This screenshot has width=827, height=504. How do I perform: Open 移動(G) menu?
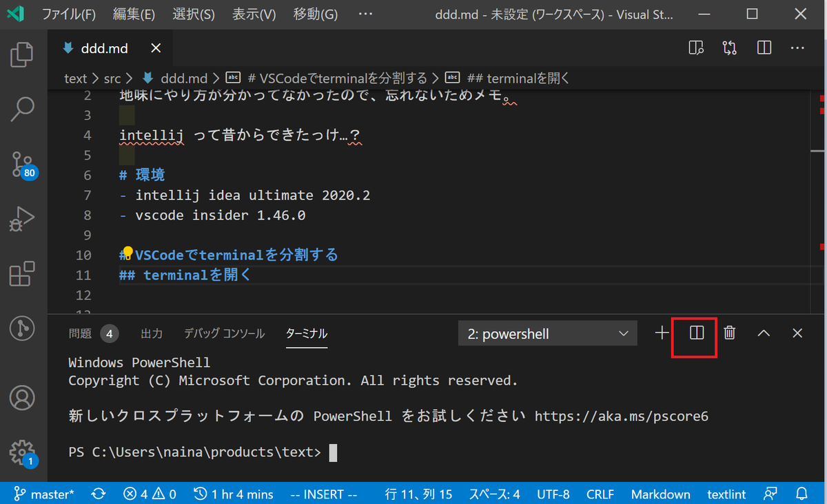click(x=315, y=14)
